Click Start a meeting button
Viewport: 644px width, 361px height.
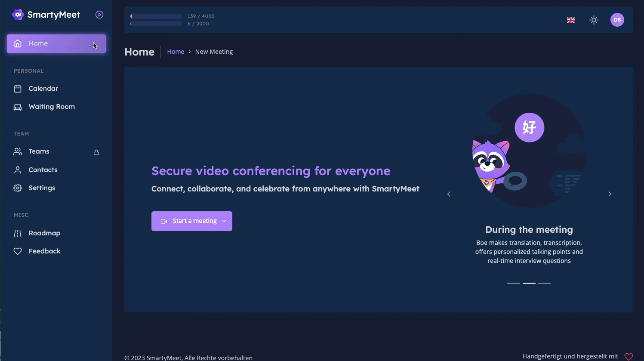click(192, 221)
